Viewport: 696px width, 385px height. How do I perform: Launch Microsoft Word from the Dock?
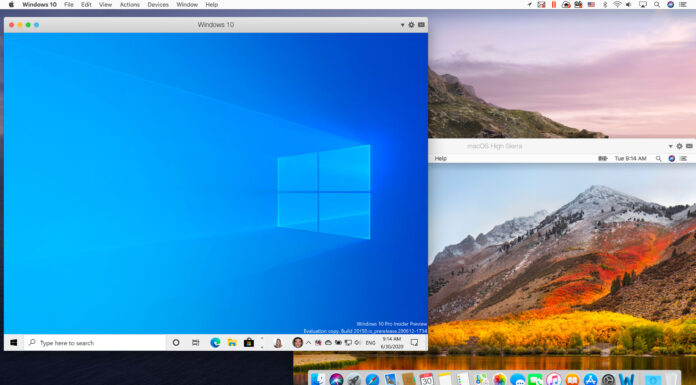coord(627,380)
